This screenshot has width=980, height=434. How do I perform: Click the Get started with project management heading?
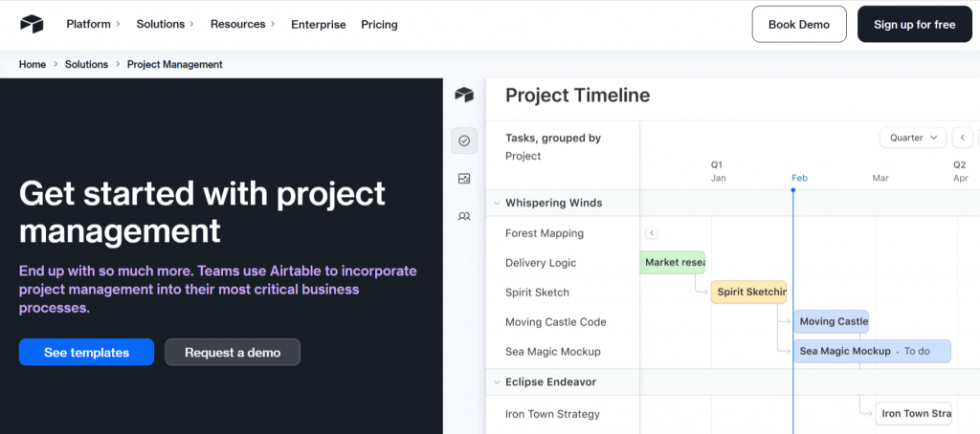[203, 212]
